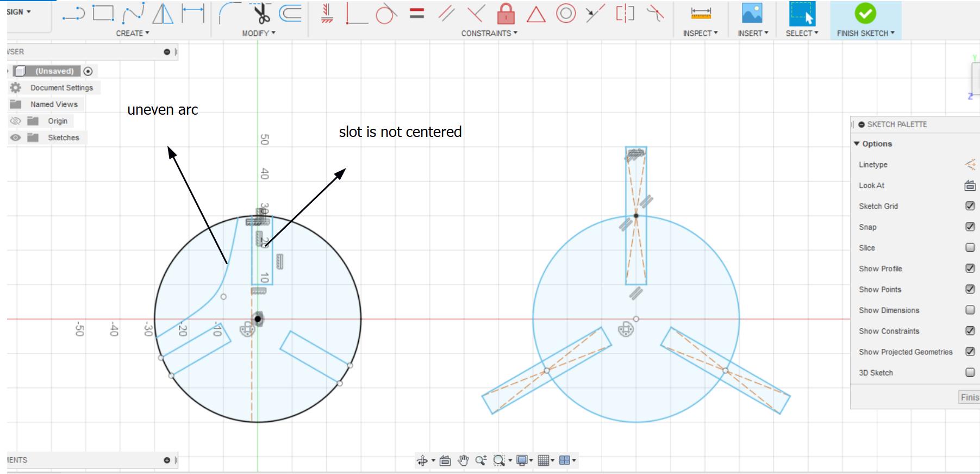The height and width of the screenshot is (474, 980).
Task: Open the INSPECT dropdown menu
Action: tap(700, 33)
